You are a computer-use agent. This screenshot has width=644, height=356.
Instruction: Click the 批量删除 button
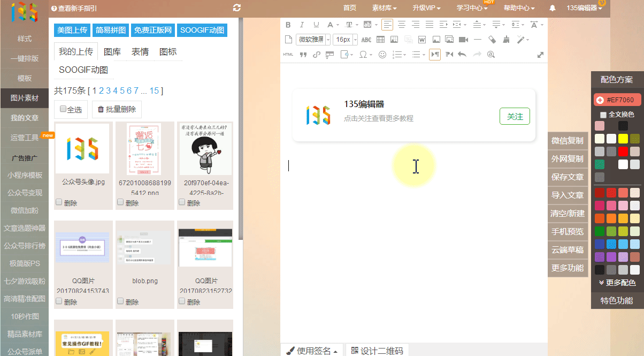117,110
